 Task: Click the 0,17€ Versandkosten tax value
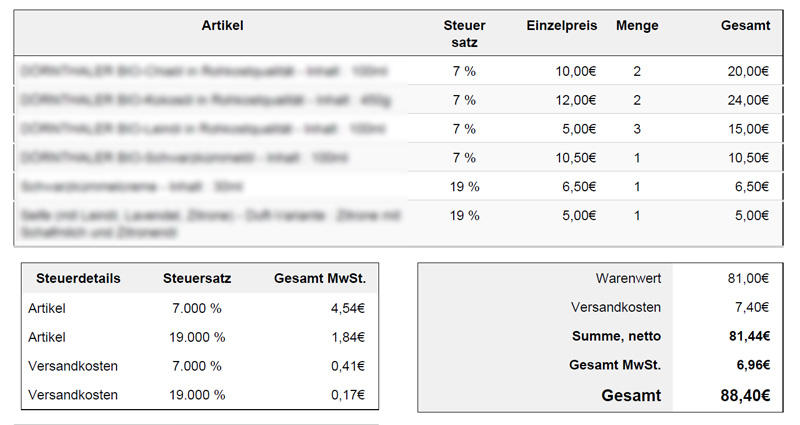[347, 395]
